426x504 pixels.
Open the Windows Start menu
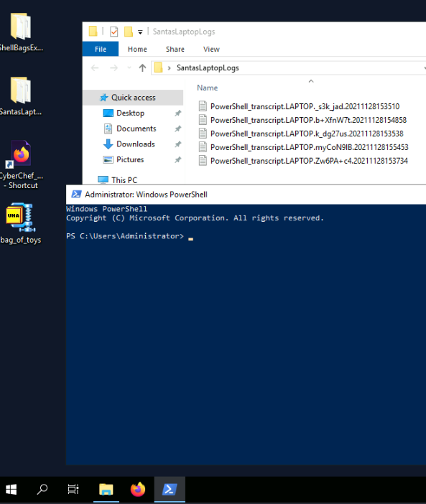point(11,490)
